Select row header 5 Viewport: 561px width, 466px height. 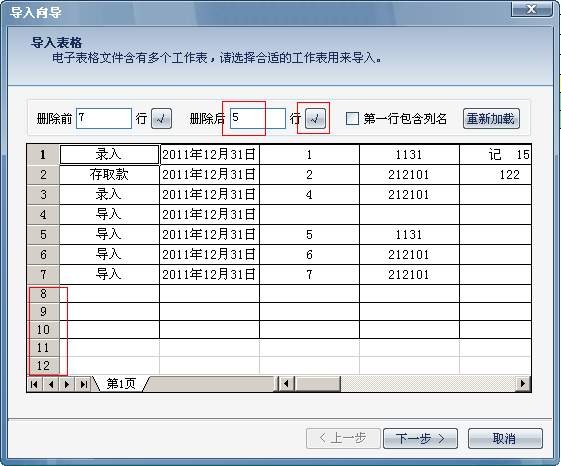tap(43, 235)
